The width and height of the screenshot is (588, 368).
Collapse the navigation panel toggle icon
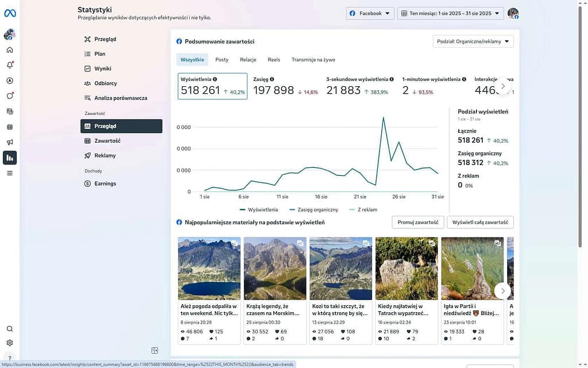pos(154,351)
